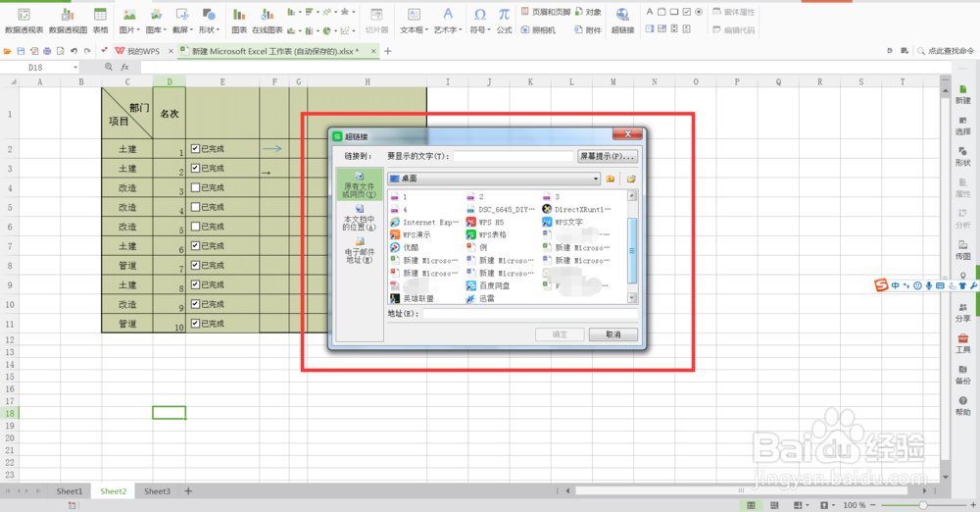Insert an 对象 object

tap(587, 12)
